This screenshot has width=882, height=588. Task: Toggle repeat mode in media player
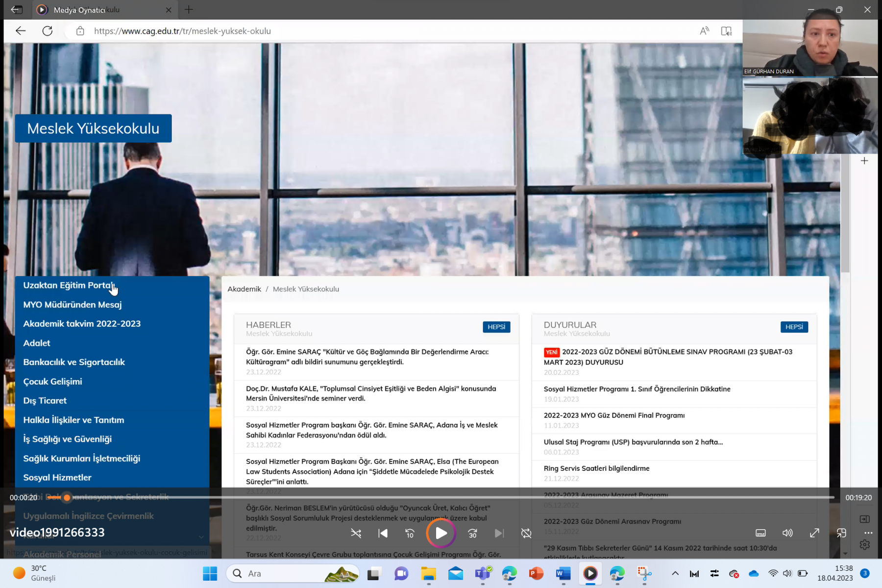(526, 533)
